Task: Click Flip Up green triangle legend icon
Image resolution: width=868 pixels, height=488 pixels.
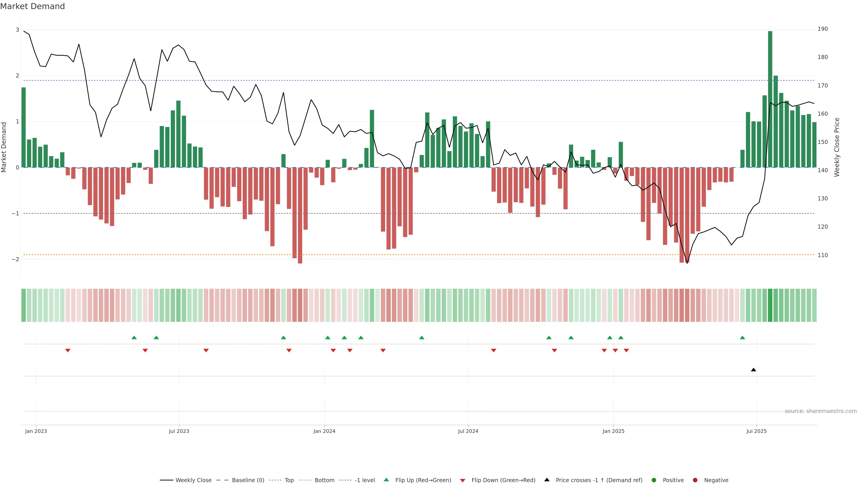Action: (x=387, y=480)
